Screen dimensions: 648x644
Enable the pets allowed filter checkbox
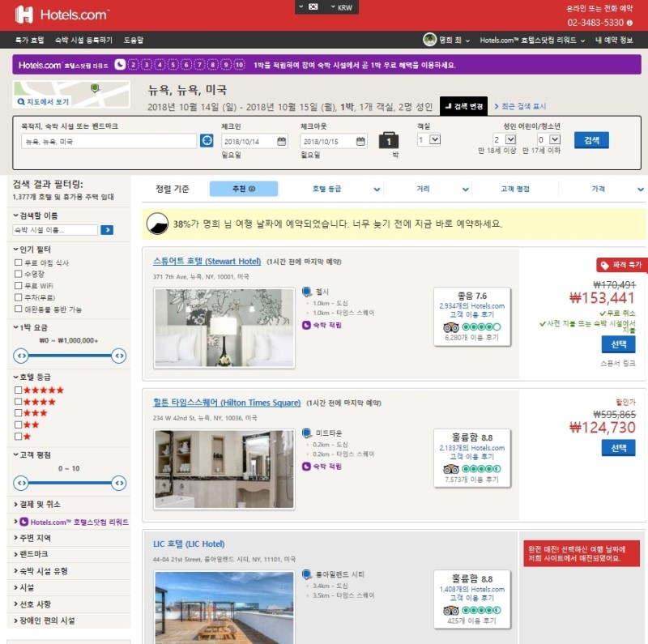[18, 309]
